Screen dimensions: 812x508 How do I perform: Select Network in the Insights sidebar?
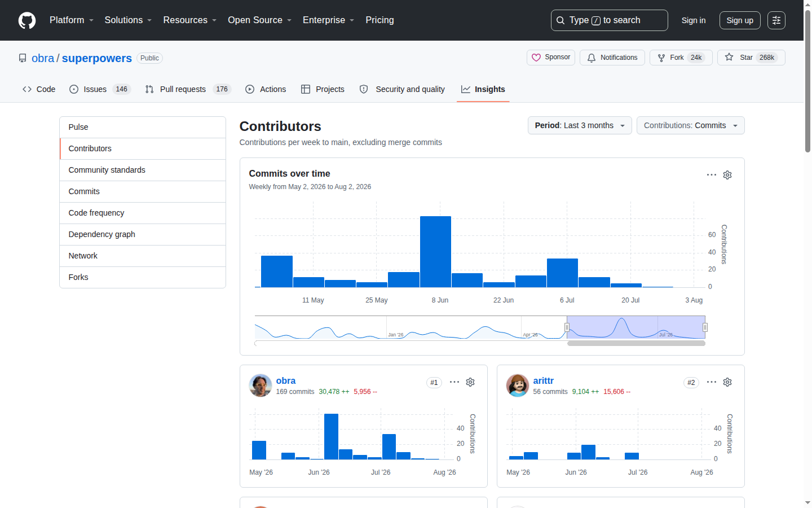coord(143,256)
